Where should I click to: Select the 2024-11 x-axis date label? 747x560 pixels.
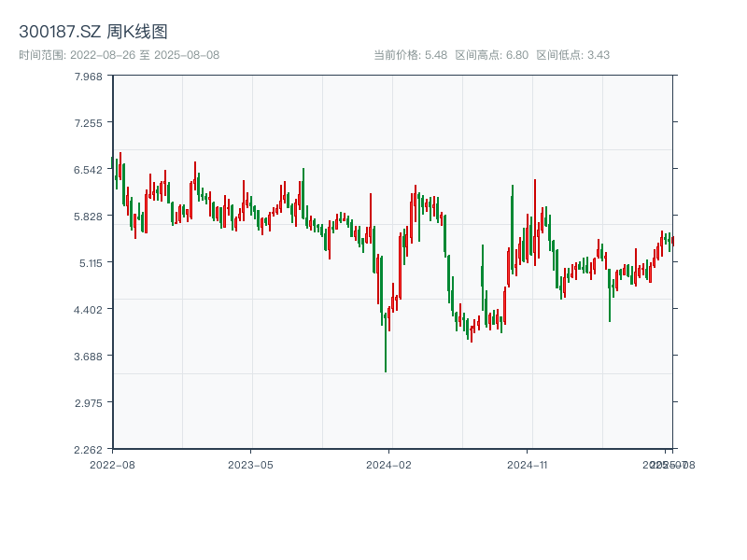click(x=527, y=464)
